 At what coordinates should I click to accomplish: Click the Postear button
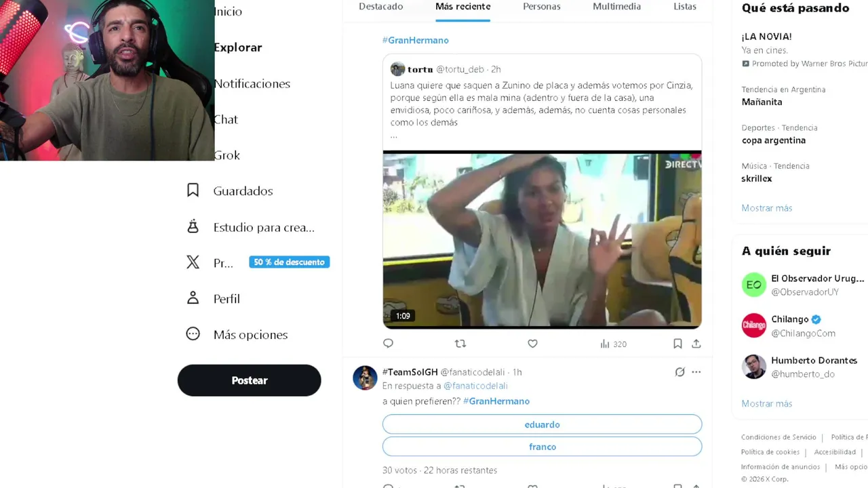pyautogui.click(x=249, y=380)
